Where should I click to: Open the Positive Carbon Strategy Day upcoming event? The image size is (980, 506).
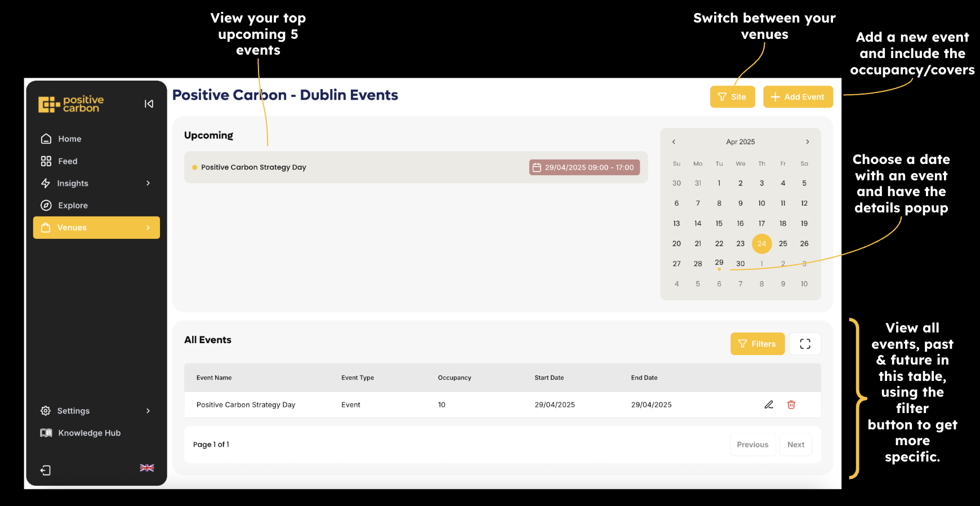(x=416, y=167)
